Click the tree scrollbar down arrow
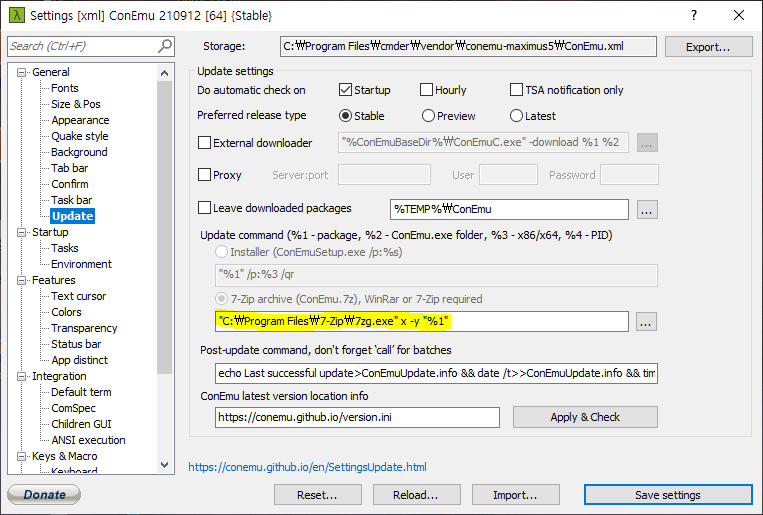 pyautogui.click(x=164, y=465)
